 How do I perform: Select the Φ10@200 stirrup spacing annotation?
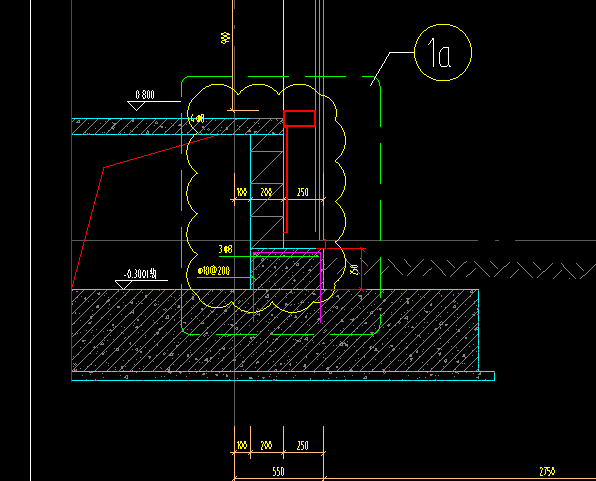[214, 271]
